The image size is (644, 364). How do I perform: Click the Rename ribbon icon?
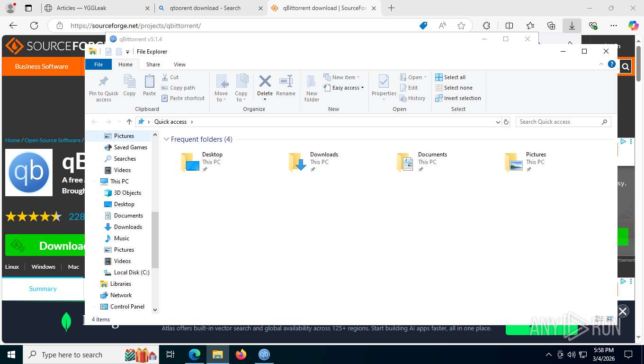286,86
